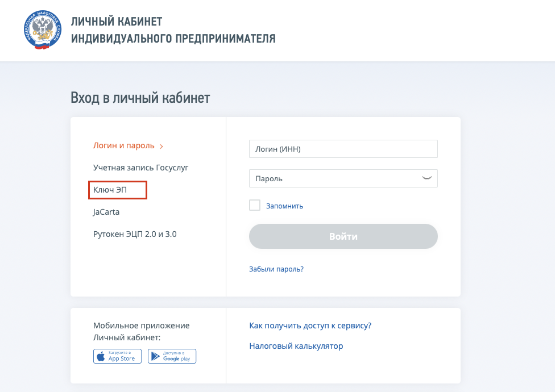555x392 pixels.
Task: Focus the Пароль input field
Action: [343, 178]
